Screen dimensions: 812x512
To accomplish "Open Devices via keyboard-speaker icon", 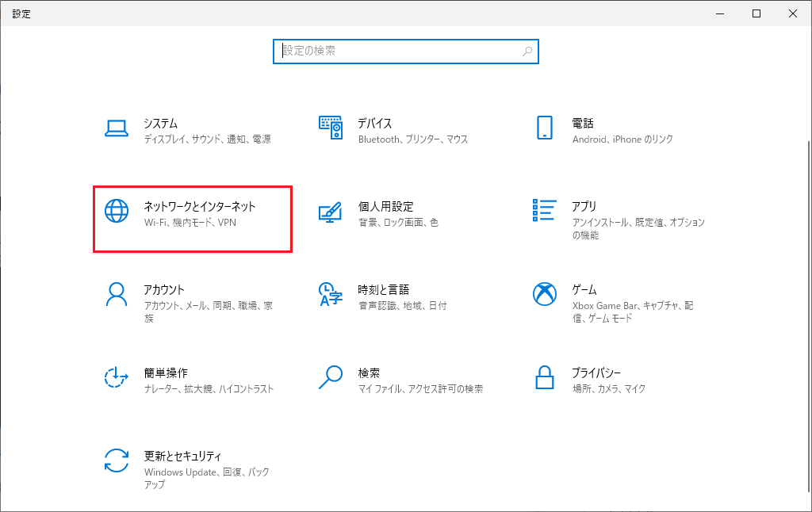I will (331, 128).
